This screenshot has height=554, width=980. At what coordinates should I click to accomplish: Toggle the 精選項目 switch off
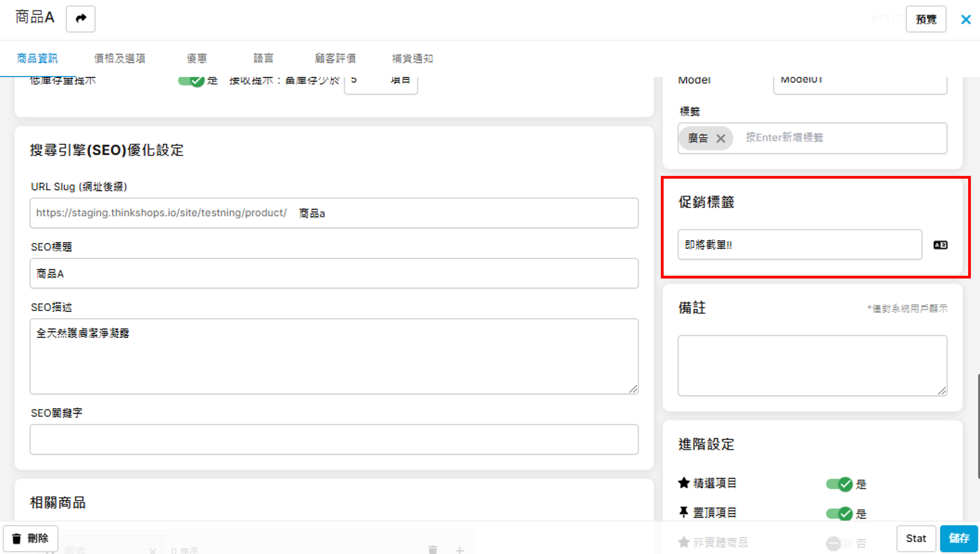coord(839,484)
